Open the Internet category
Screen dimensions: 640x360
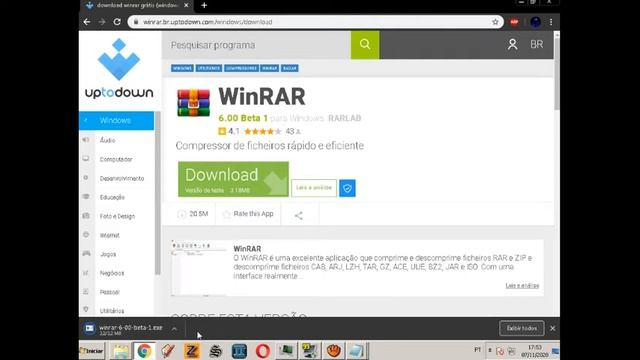pos(110,235)
